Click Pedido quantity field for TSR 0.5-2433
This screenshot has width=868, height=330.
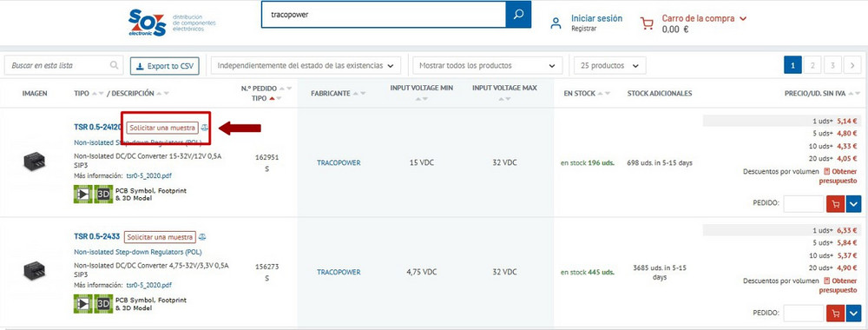[804, 313]
